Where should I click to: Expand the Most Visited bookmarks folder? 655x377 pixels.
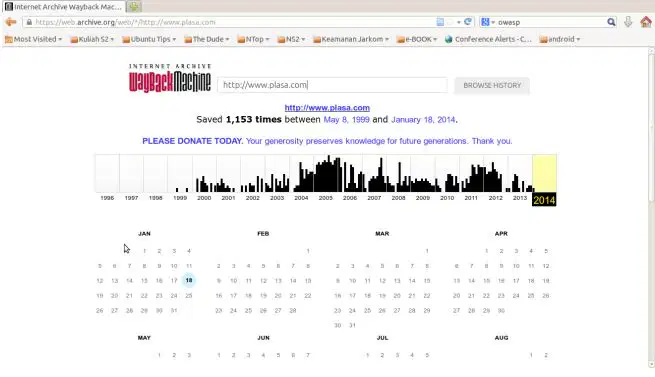33,39
